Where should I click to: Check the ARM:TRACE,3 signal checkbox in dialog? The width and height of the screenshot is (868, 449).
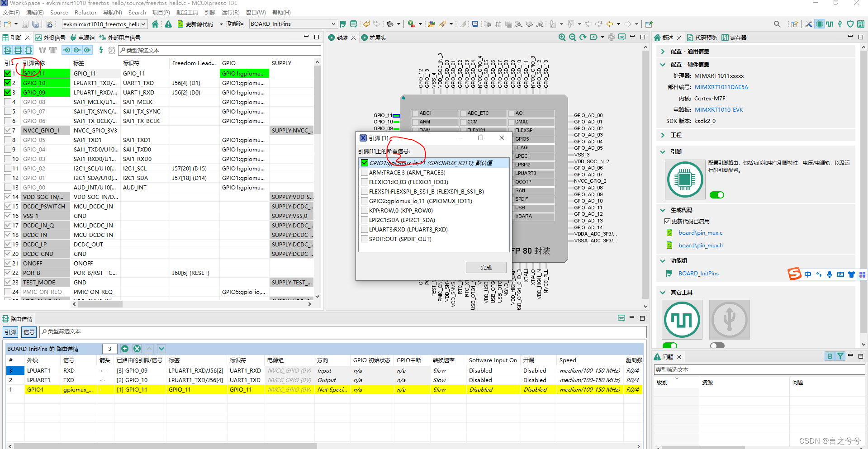[365, 172]
